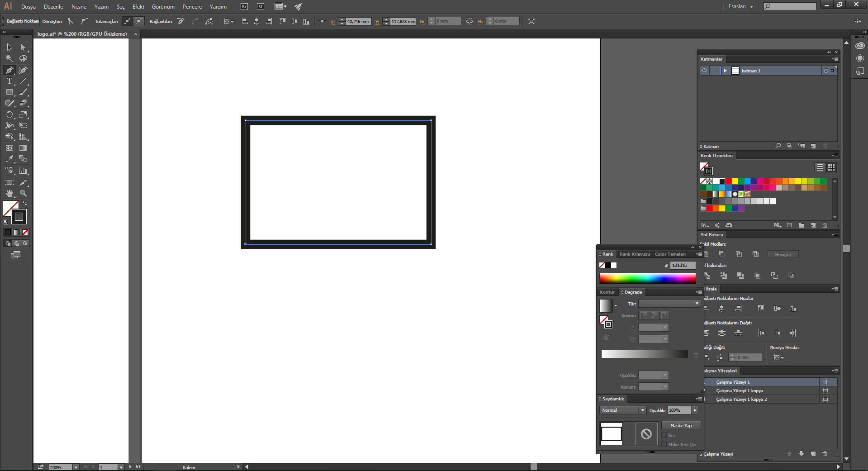This screenshot has width=868, height=471.
Task: Pick the red swatch in Renk Örnekleri
Action: pyautogui.click(x=728, y=181)
